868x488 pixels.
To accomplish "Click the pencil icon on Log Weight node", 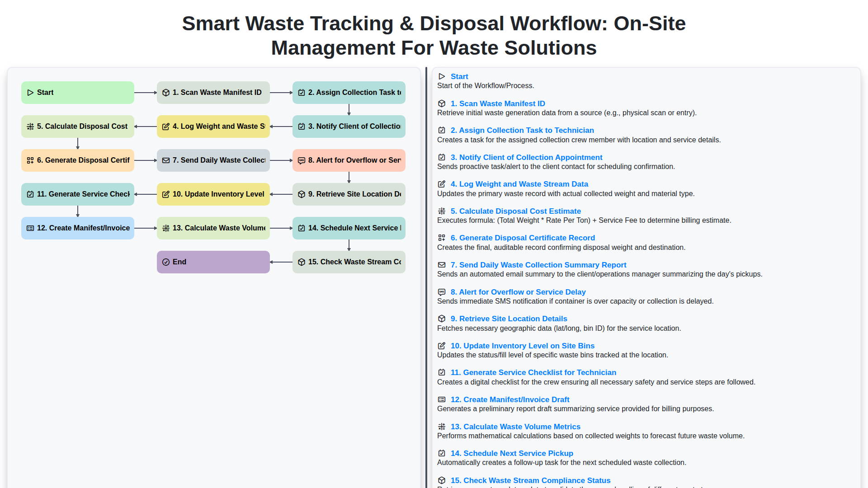I will click(x=165, y=127).
